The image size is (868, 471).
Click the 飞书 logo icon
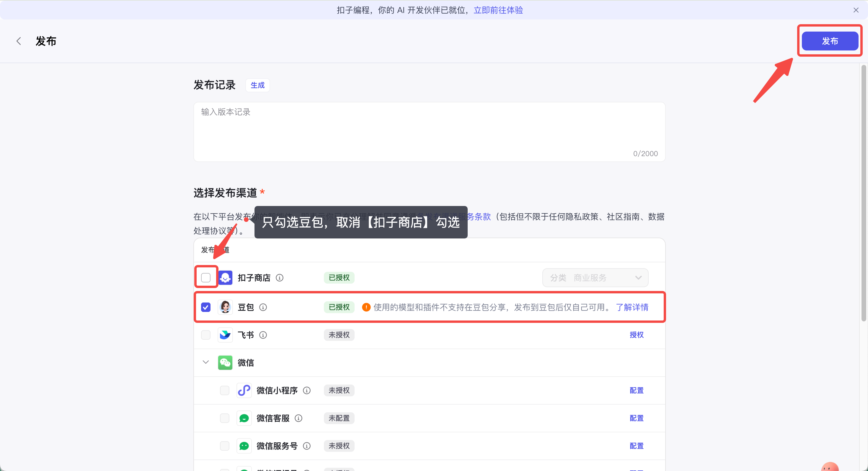click(225, 335)
